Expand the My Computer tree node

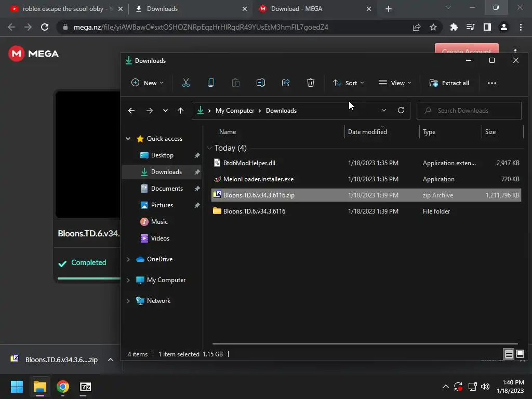coord(128,280)
